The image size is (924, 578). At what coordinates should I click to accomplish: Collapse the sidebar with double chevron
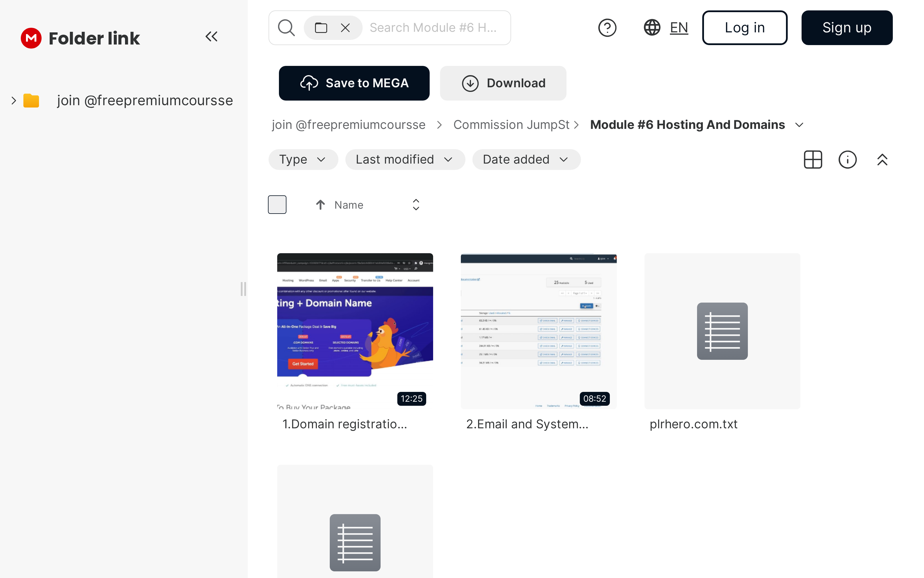tap(212, 37)
